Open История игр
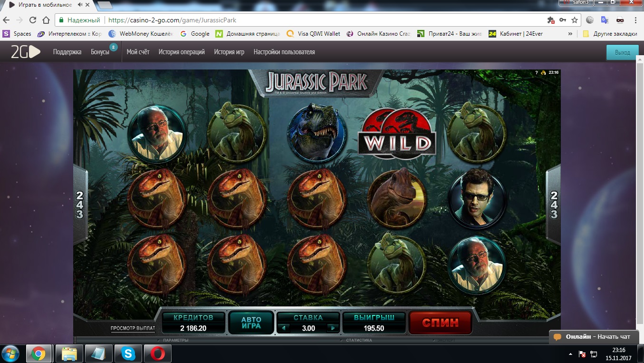 [x=229, y=52]
